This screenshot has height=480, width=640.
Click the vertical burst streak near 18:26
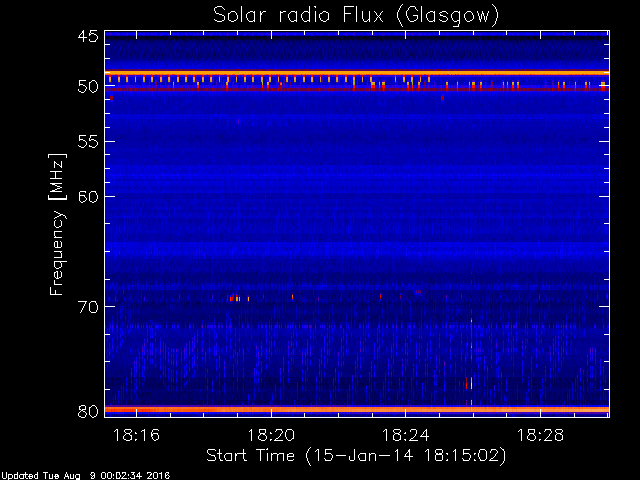pyautogui.click(x=471, y=362)
